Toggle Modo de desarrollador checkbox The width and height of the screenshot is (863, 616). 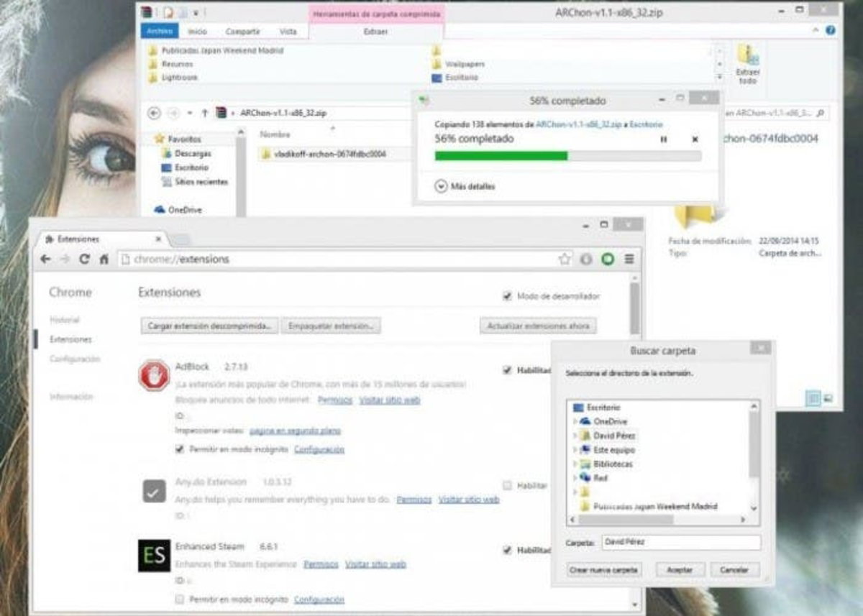[x=507, y=296]
